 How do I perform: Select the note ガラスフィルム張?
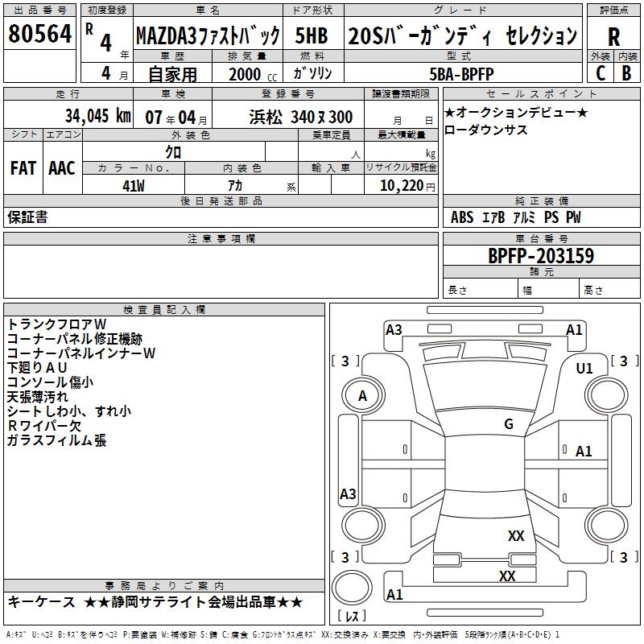(56, 440)
